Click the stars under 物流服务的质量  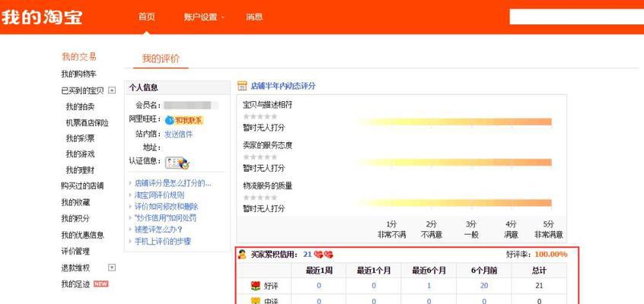coord(260,198)
